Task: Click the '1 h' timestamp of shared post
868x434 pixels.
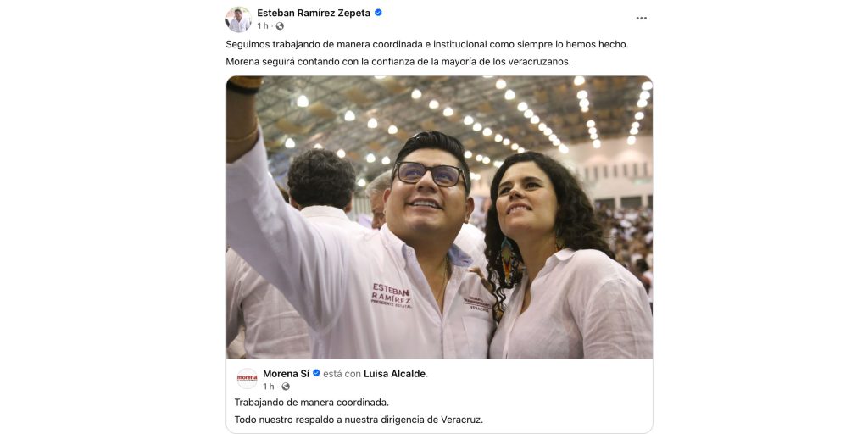Action: click(x=269, y=387)
